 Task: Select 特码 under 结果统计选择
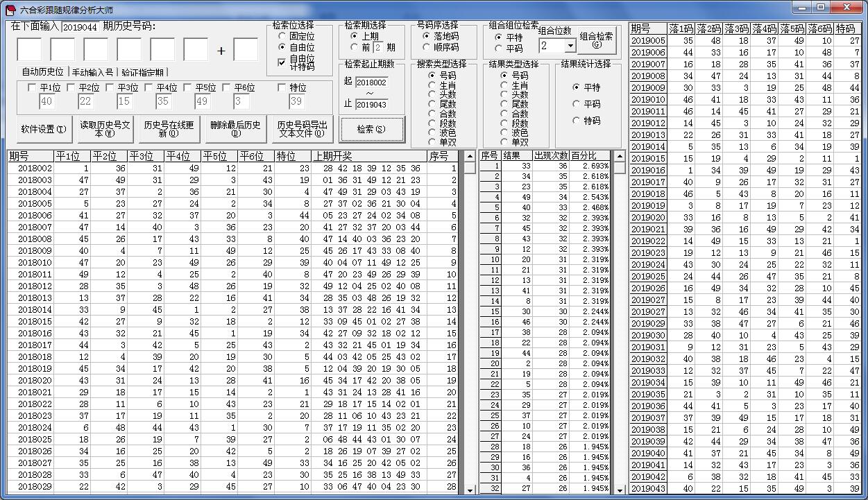click(x=576, y=121)
